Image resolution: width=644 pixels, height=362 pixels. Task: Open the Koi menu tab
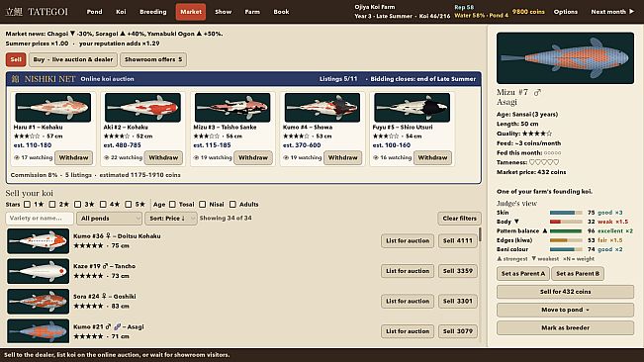point(121,12)
